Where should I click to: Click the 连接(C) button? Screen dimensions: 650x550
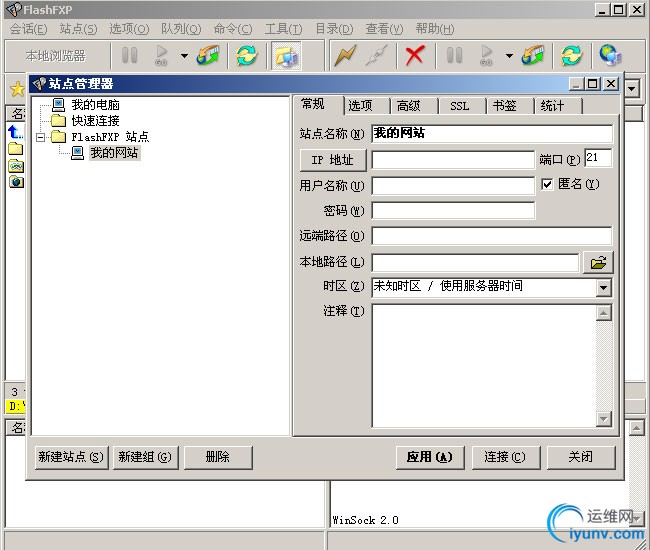(506, 457)
